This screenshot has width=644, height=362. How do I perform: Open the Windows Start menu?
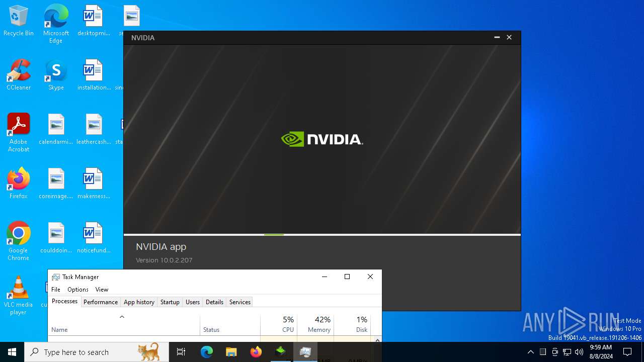click(x=12, y=352)
